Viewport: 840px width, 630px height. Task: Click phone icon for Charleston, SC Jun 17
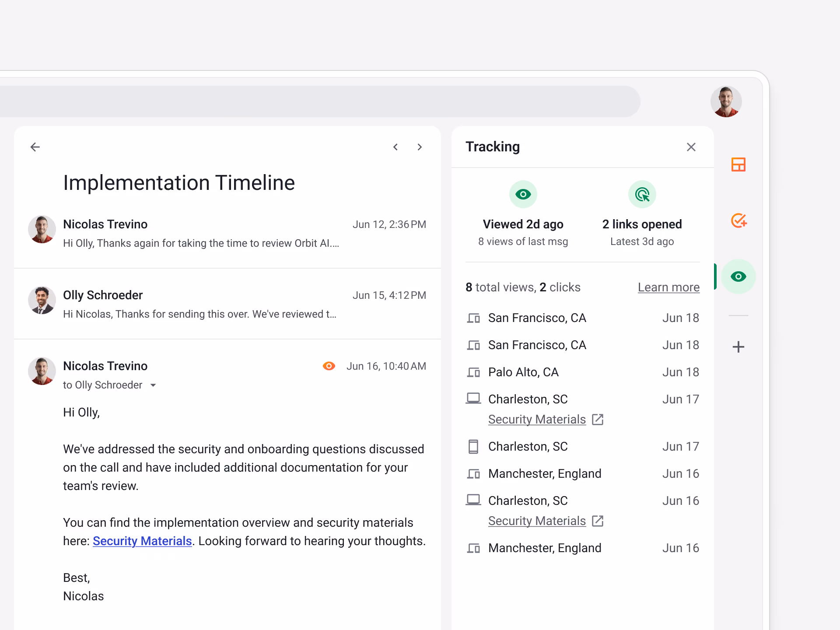473,447
